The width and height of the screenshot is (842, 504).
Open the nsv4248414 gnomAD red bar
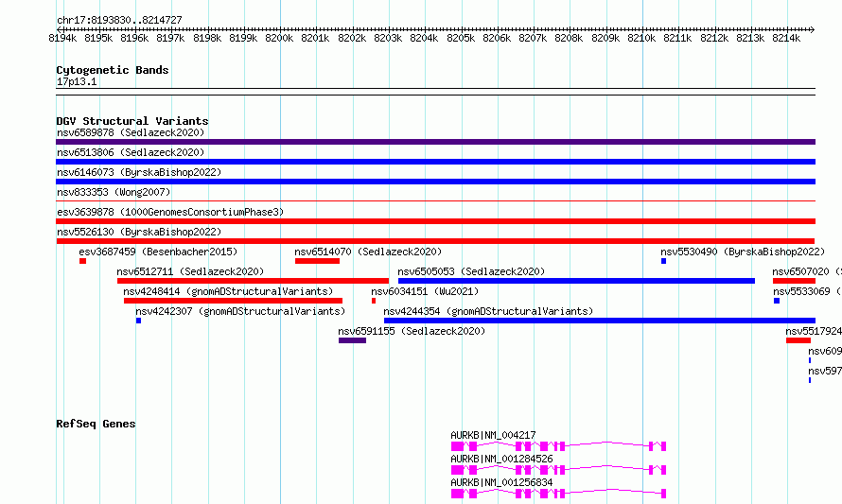click(233, 301)
